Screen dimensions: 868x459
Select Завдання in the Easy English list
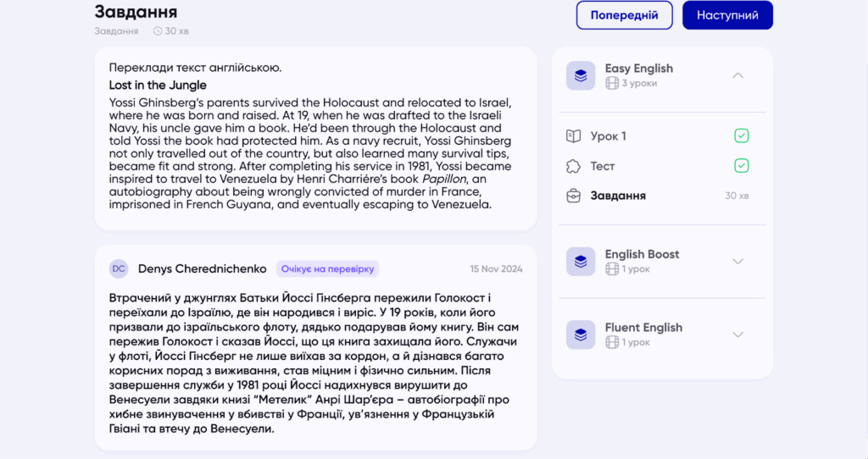[618, 196]
